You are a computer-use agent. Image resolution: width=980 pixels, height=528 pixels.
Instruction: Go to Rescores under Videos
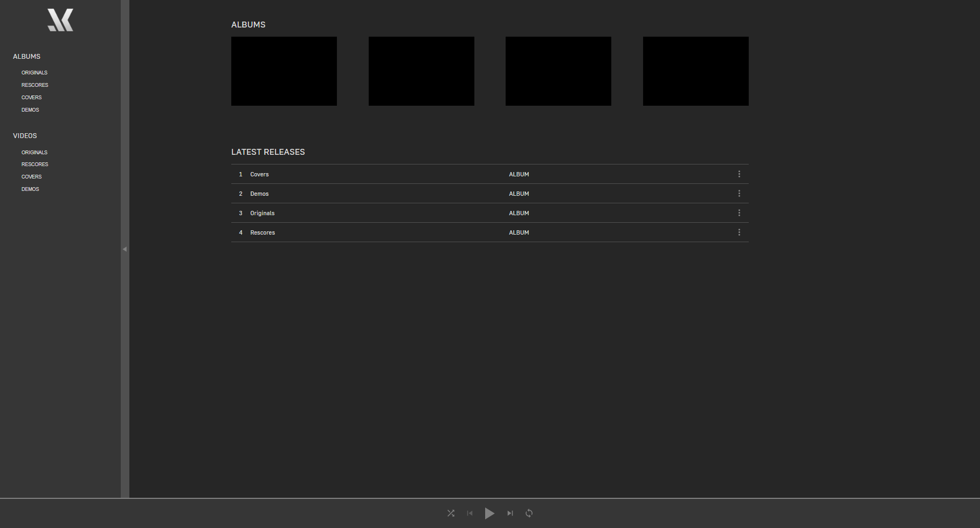click(x=35, y=164)
